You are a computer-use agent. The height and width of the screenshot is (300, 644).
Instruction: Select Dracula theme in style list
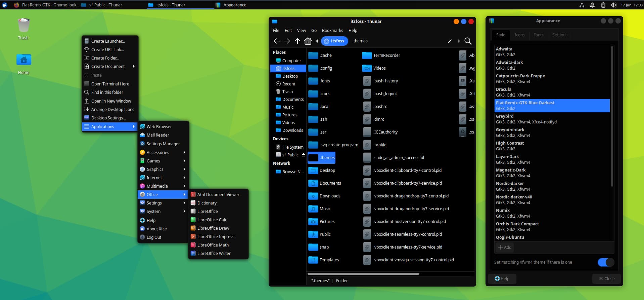click(x=552, y=92)
